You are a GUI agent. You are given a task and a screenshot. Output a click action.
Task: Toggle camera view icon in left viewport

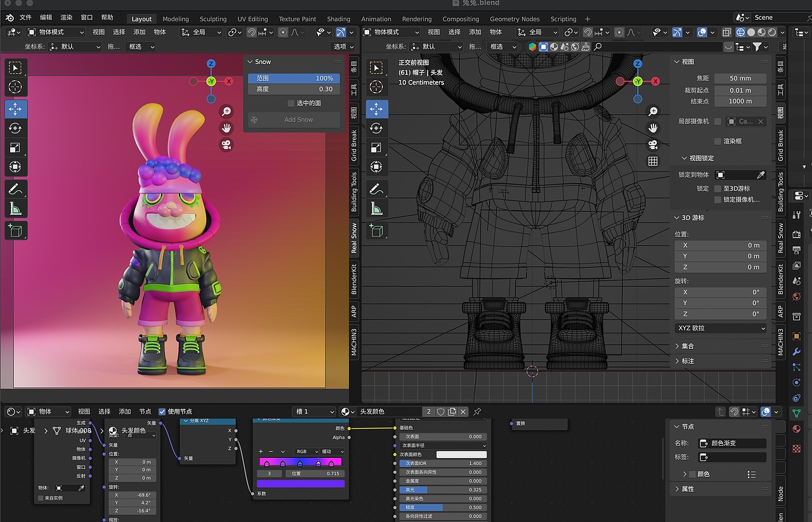(x=226, y=145)
